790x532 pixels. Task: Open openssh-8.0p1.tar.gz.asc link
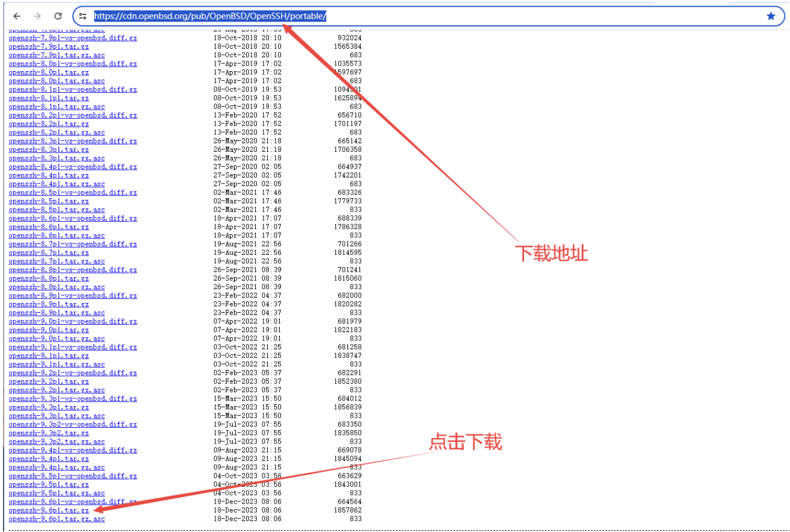pyautogui.click(x=57, y=81)
